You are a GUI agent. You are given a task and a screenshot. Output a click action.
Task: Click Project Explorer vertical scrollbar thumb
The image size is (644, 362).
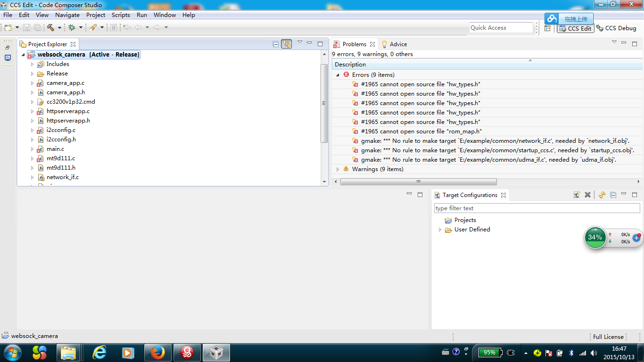point(324,103)
